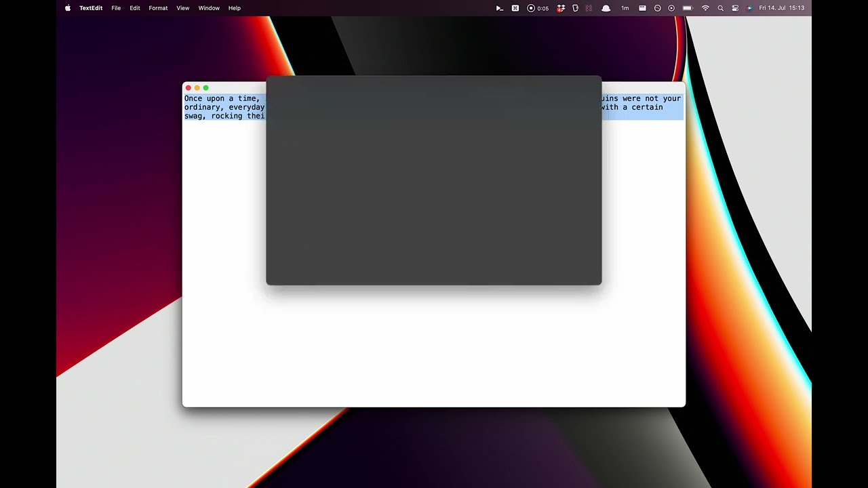This screenshot has height=488, width=868.
Task: Click "certain" in the highlighted text
Action: (x=647, y=107)
